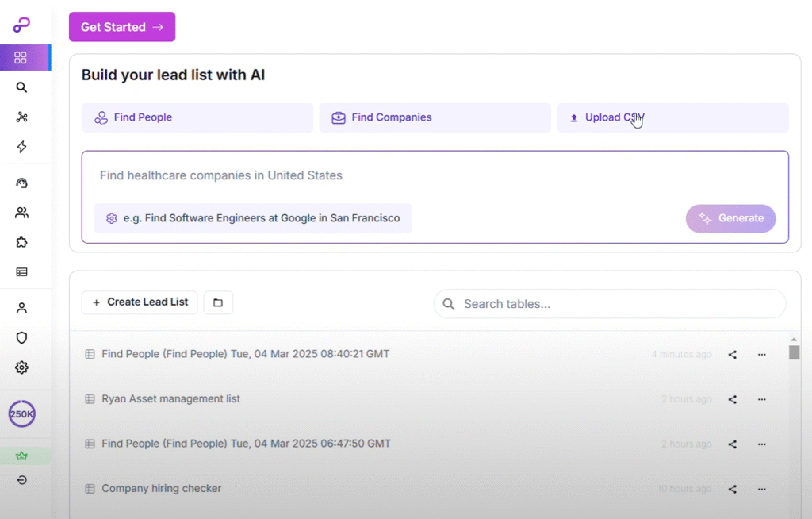Screen dimensions: 812x519
Task: Open the lightning bolt icon in sidebar
Action: pos(21,147)
